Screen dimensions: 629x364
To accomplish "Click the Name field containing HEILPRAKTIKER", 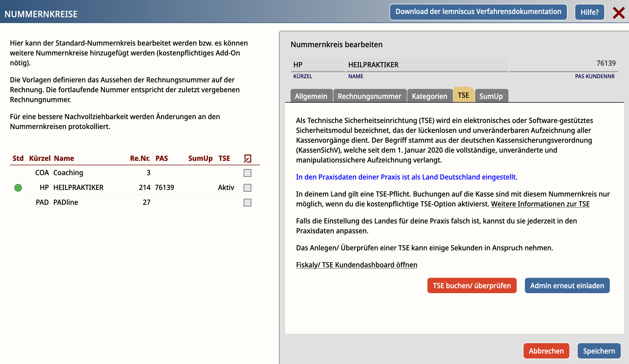I will point(427,65).
